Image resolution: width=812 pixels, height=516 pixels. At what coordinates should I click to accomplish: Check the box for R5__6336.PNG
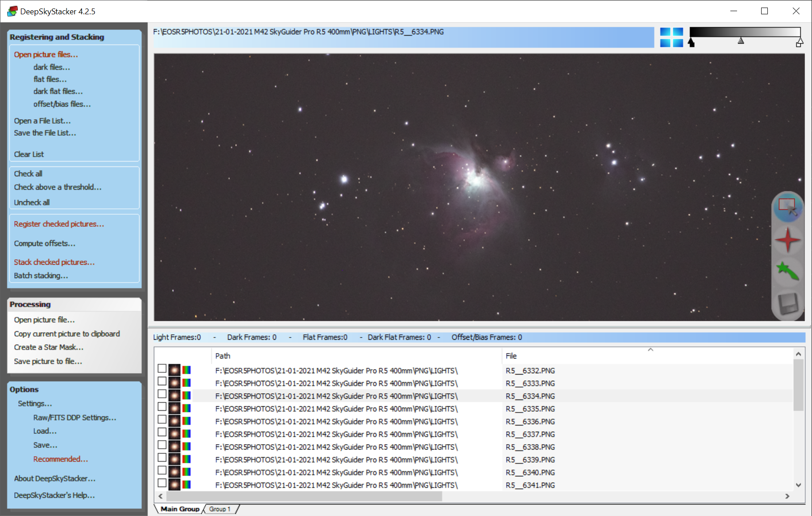point(162,420)
